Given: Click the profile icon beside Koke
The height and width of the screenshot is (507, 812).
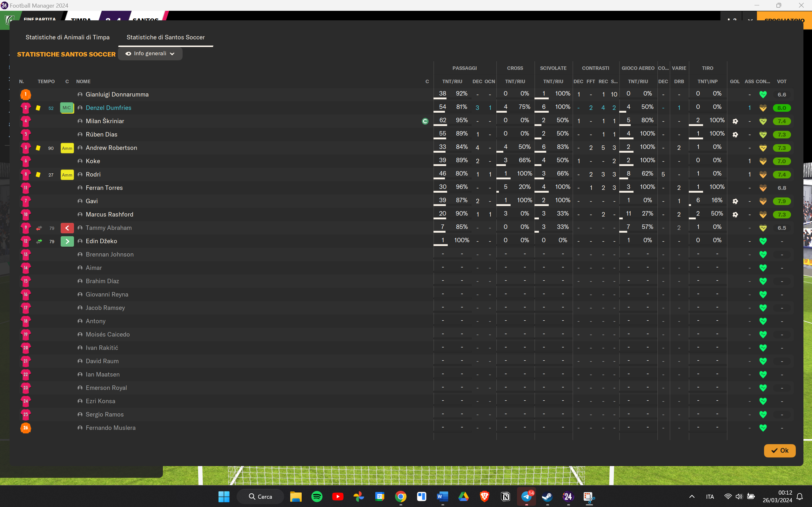Looking at the screenshot, I should pyautogui.click(x=80, y=161).
